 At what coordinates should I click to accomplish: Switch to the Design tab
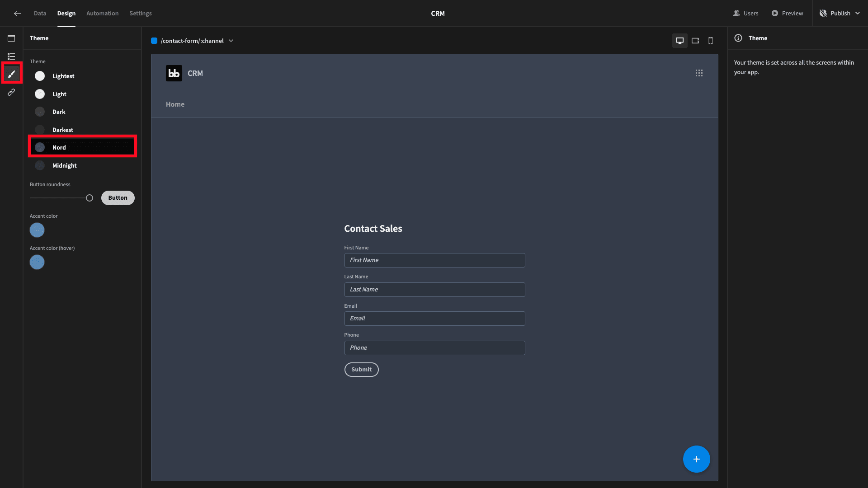tap(66, 14)
